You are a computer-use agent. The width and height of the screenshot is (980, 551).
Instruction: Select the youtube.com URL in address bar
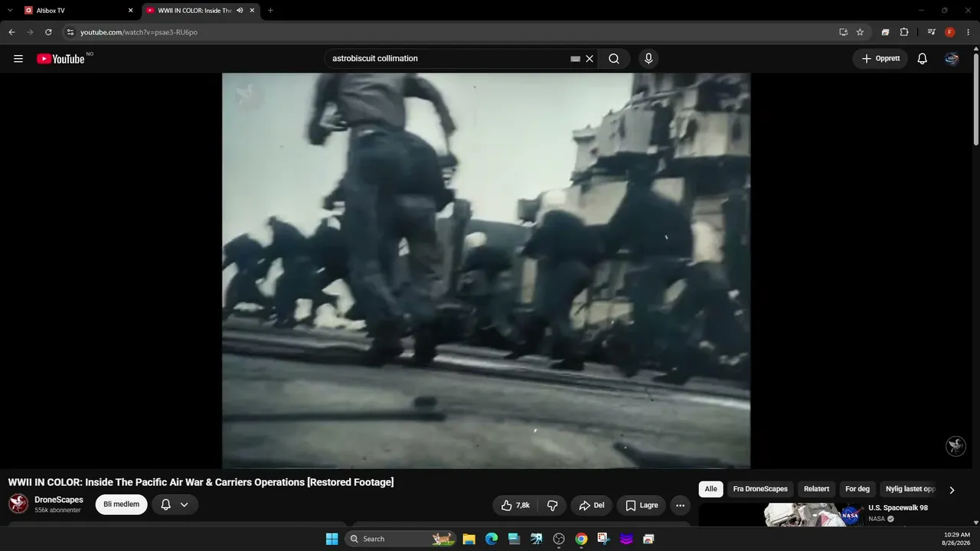coord(139,32)
